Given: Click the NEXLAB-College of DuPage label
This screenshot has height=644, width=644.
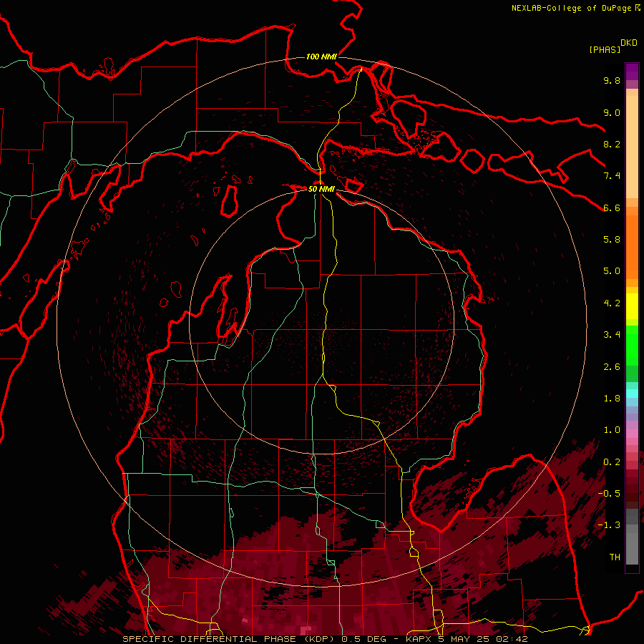Looking at the screenshot, I should (x=571, y=8).
